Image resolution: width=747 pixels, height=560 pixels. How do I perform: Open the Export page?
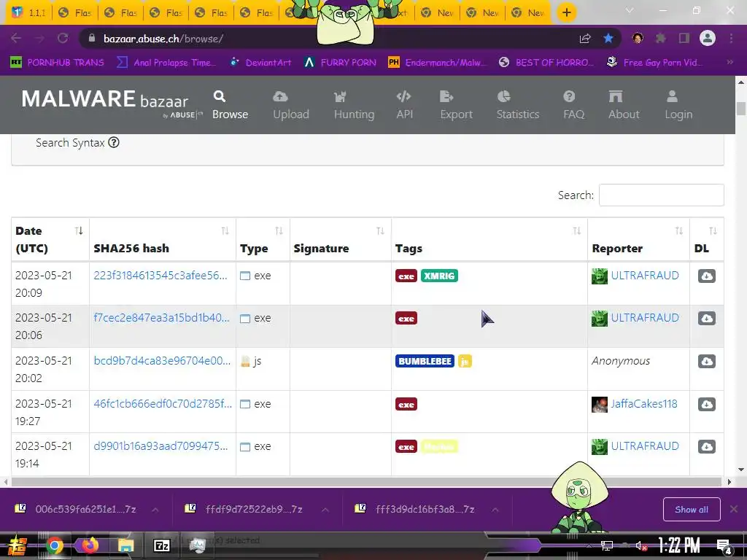[456, 105]
